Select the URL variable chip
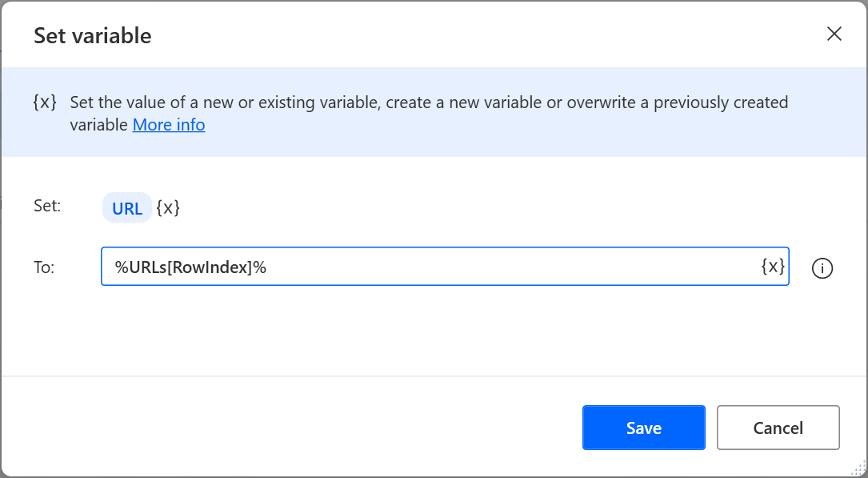The height and width of the screenshot is (478, 868). point(127,209)
